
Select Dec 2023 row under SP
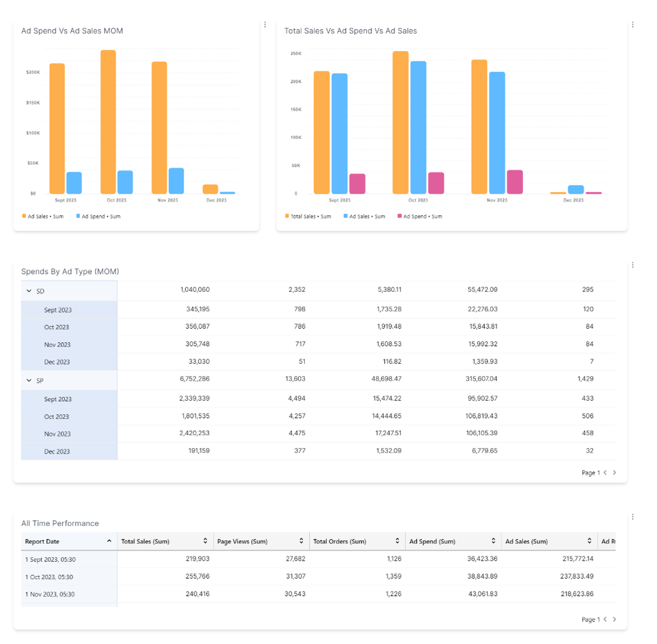click(x=57, y=452)
